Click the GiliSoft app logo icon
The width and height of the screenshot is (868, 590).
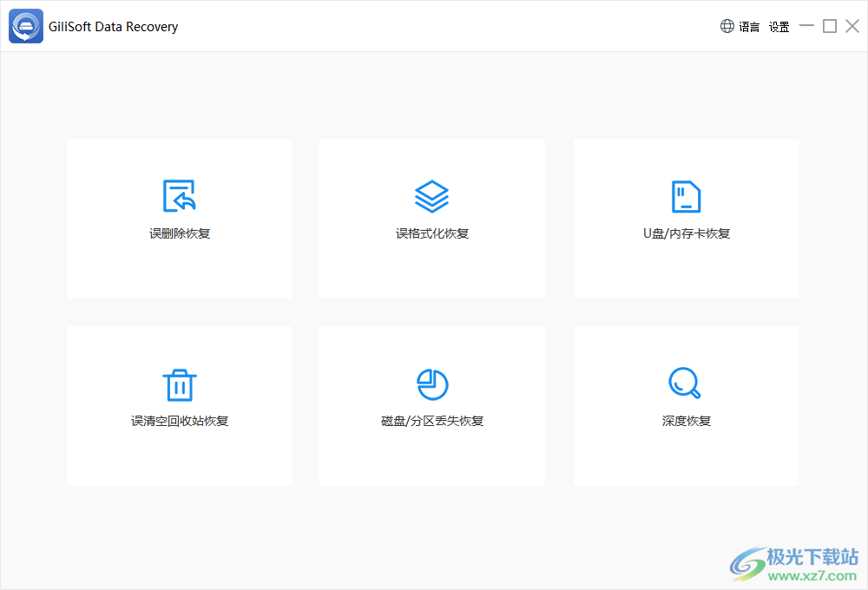click(x=25, y=25)
